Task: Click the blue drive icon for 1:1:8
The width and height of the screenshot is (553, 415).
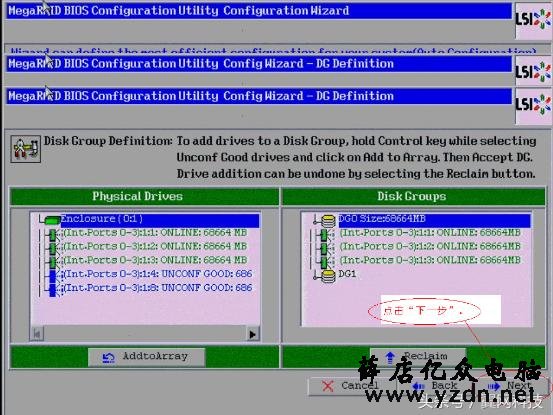Action: (x=53, y=290)
